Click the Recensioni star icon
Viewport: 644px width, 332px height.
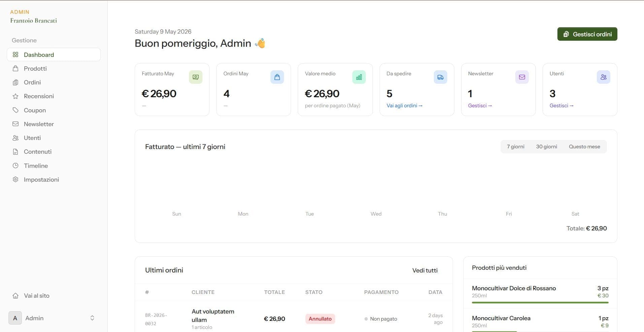pos(15,96)
